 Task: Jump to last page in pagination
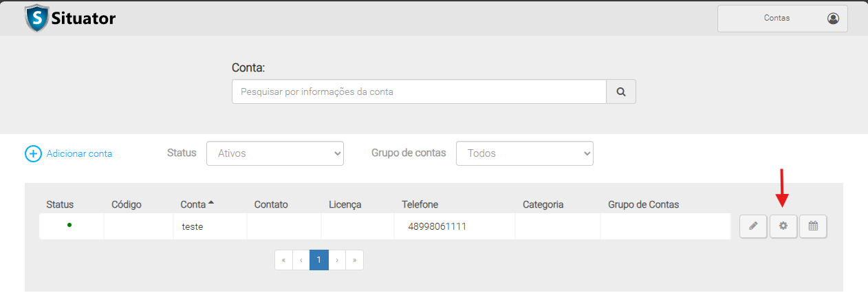click(x=354, y=261)
